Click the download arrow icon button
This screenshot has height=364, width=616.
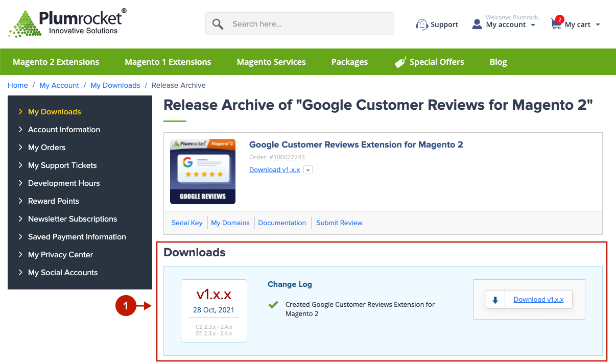pos(495,300)
